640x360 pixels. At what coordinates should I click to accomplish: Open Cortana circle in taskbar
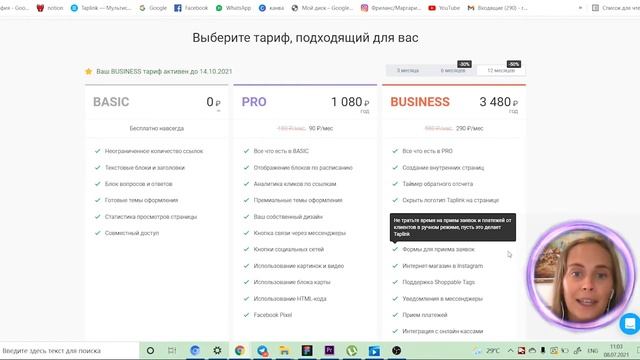coord(150,351)
